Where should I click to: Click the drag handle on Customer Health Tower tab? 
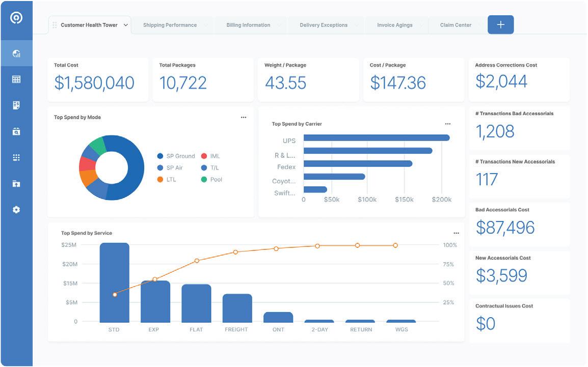click(x=55, y=25)
